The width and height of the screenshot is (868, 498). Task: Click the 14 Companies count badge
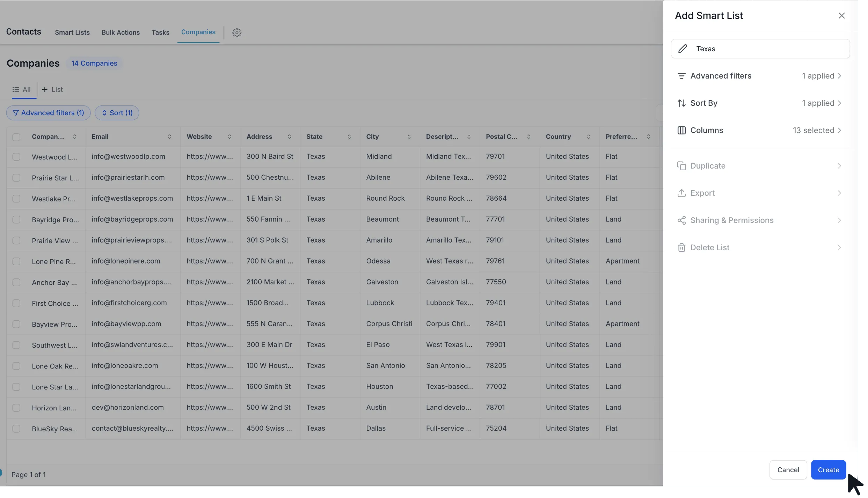(x=94, y=63)
